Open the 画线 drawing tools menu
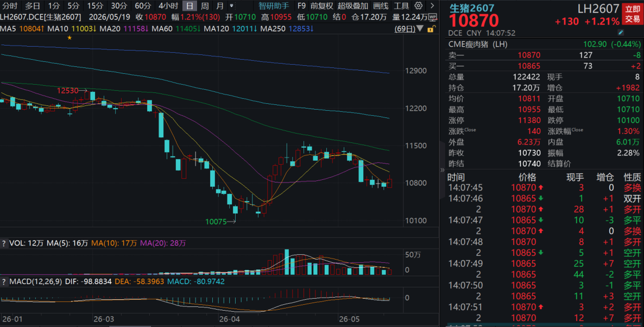Screen dimensions: 644x327 [x=381, y=6]
